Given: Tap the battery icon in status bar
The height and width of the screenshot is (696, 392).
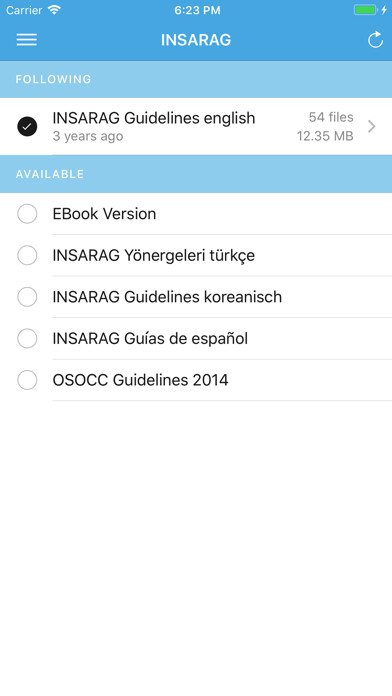Looking at the screenshot, I should pyautogui.click(x=366, y=10).
